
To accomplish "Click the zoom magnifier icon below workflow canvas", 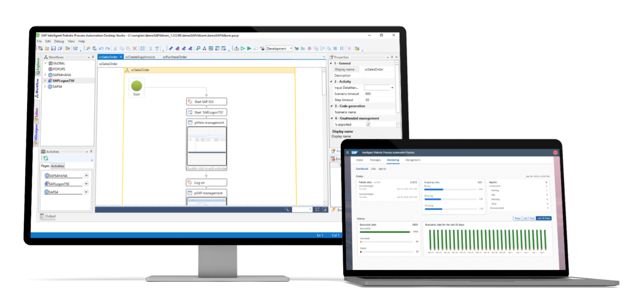I will click(287, 209).
